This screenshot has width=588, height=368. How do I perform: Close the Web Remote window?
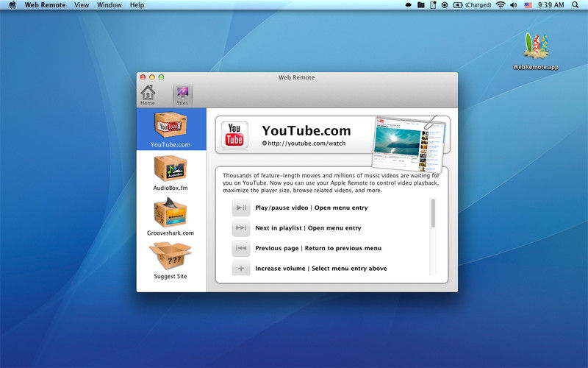143,77
